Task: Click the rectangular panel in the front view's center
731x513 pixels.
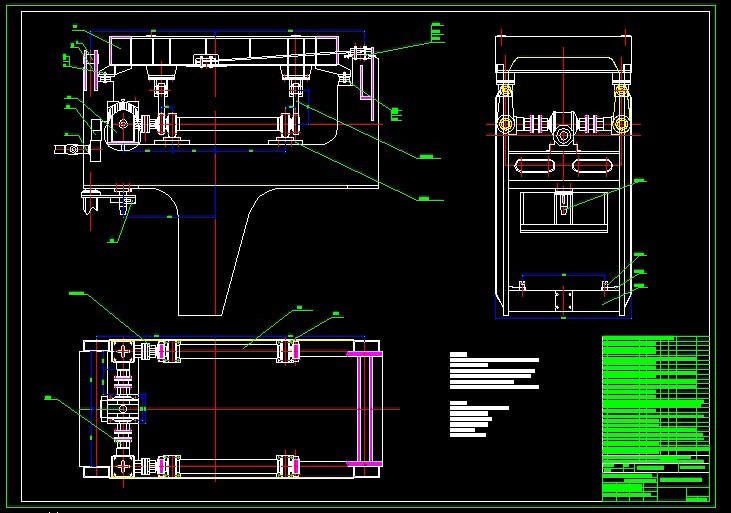Action: [x=564, y=211]
